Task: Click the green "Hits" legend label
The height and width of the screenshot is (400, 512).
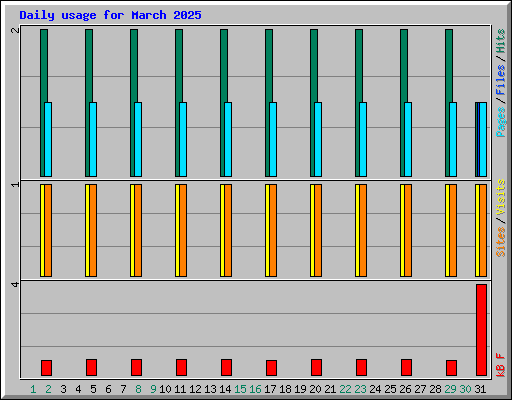Action: coord(500,41)
